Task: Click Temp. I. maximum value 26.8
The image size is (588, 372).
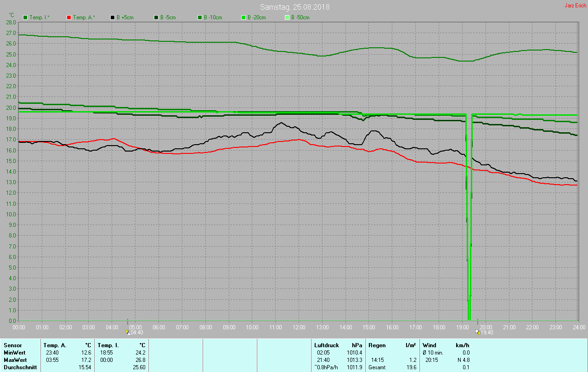Action: pyautogui.click(x=140, y=360)
